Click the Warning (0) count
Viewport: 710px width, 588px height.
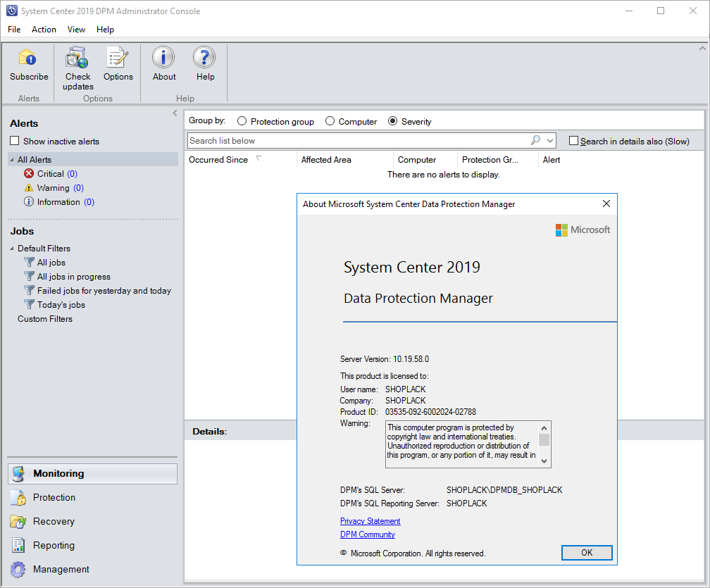click(x=78, y=188)
